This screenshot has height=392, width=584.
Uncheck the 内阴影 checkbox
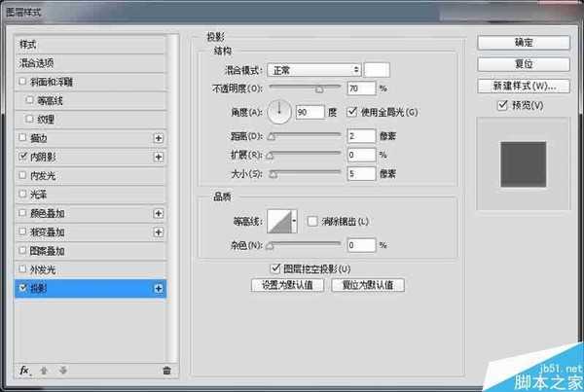click(22, 156)
